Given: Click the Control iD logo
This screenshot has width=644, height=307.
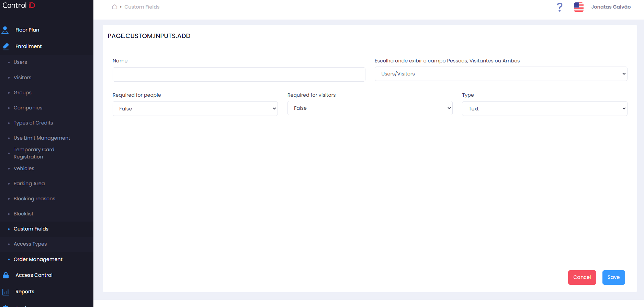Looking at the screenshot, I should [x=19, y=5].
